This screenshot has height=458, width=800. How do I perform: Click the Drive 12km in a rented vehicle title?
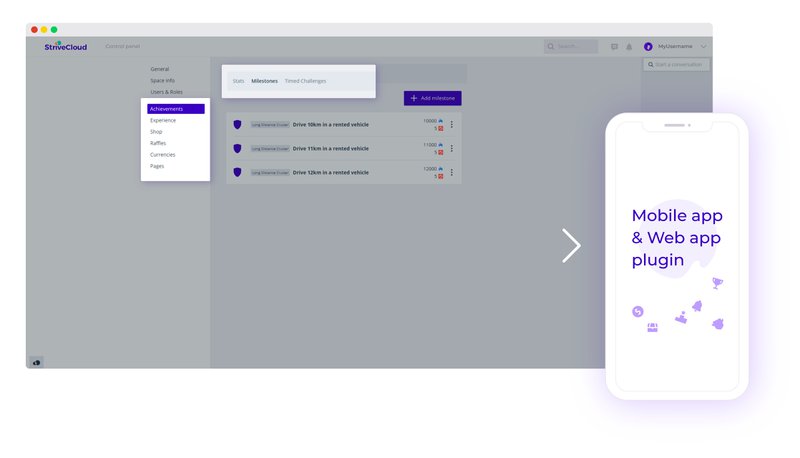pyautogui.click(x=331, y=172)
